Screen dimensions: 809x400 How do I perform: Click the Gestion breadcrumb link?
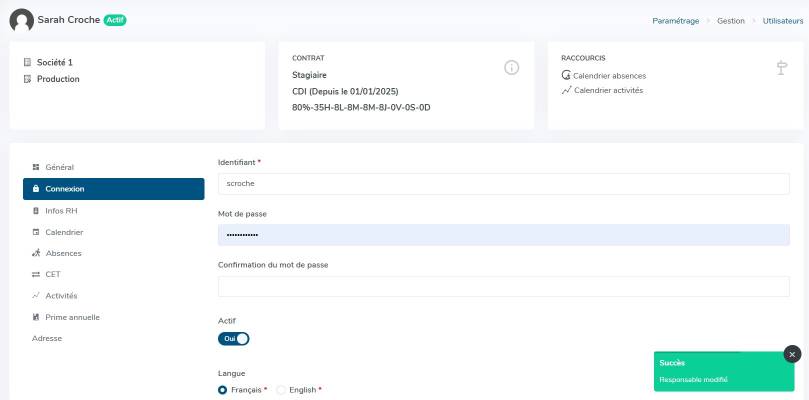point(729,20)
